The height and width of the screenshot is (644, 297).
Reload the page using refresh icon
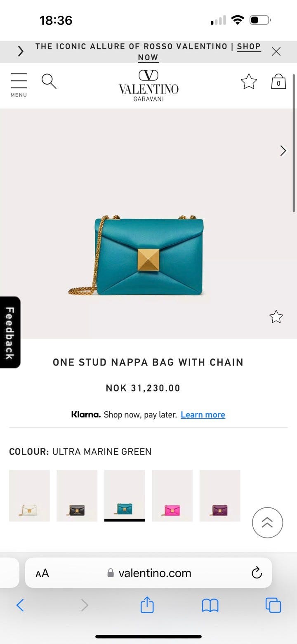(x=257, y=573)
